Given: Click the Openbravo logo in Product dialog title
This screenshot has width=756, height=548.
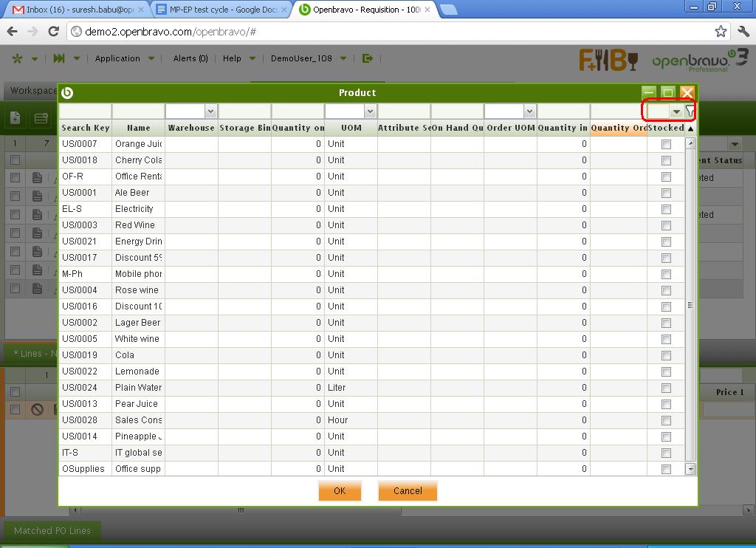Looking at the screenshot, I should click(67, 92).
